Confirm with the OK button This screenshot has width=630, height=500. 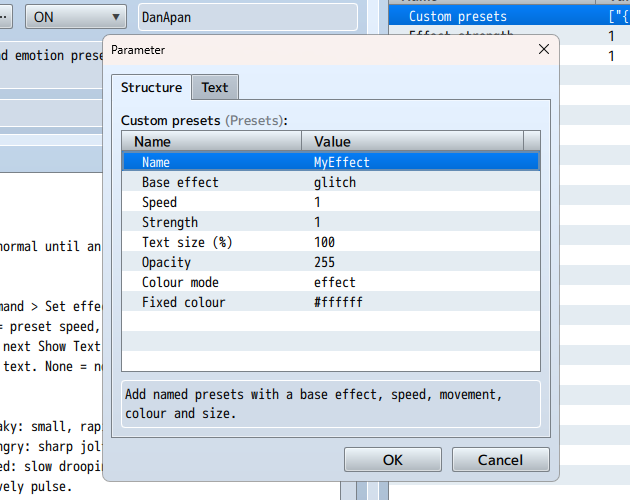click(x=393, y=460)
